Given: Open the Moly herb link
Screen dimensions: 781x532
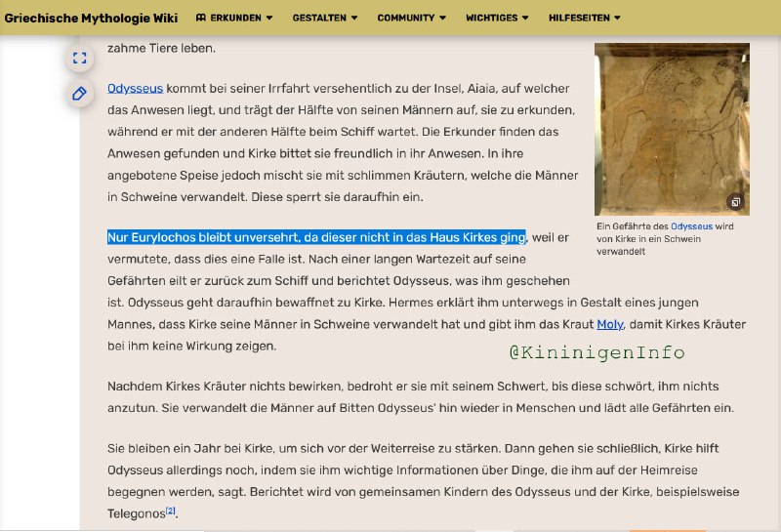Looking at the screenshot, I should coord(609,324).
